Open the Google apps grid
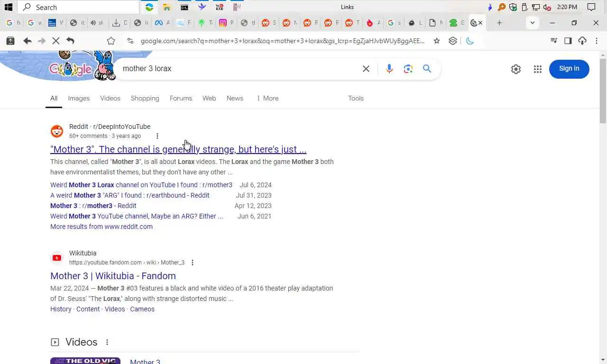The image size is (607, 364). tap(537, 69)
